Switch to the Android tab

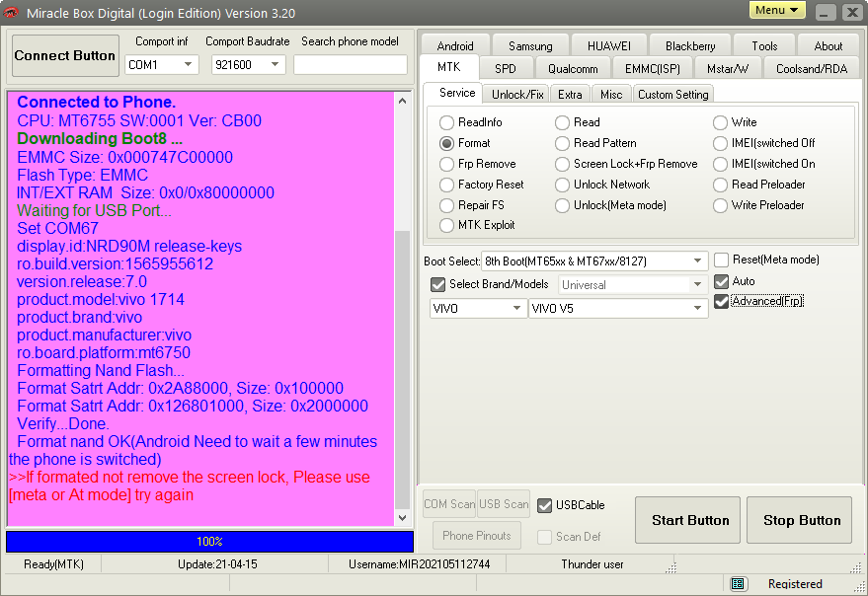tap(455, 46)
